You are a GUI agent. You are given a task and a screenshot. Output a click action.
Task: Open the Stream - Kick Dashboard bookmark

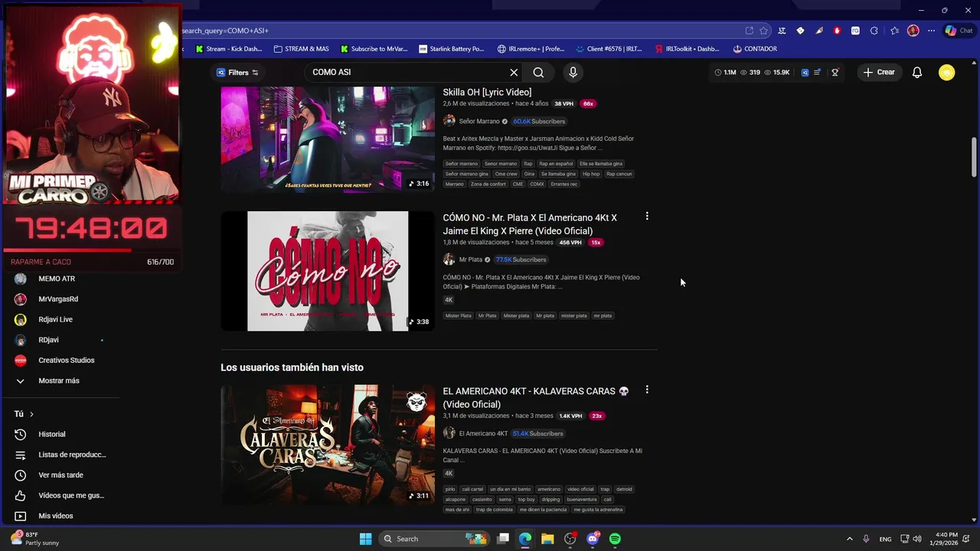(228, 49)
